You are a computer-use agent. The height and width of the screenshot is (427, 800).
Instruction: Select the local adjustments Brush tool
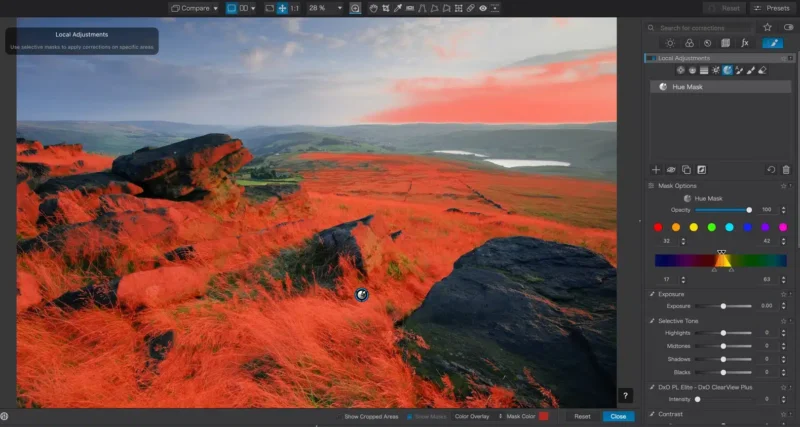[751, 70]
